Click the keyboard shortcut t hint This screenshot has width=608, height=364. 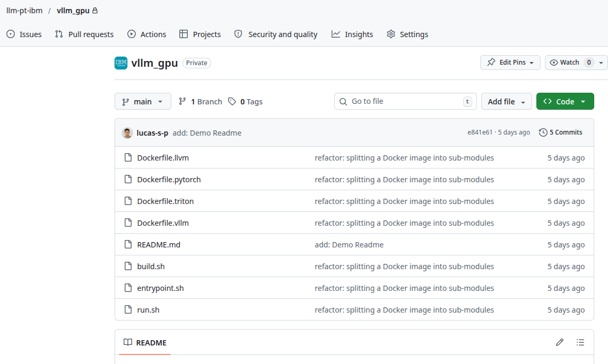tap(467, 101)
